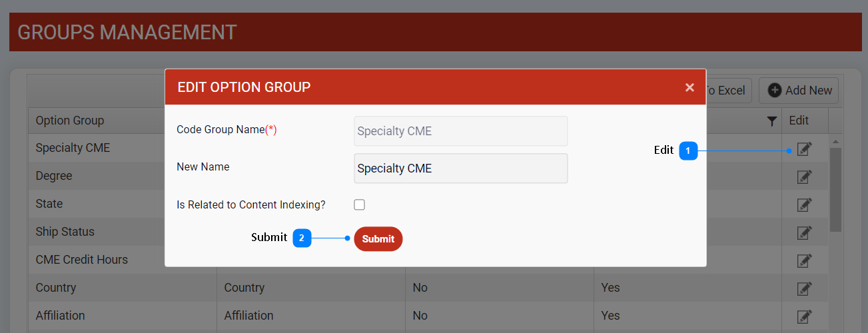The height and width of the screenshot is (333, 868).
Task: Close the Edit Option Group dialog
Action: click(689, 87)
